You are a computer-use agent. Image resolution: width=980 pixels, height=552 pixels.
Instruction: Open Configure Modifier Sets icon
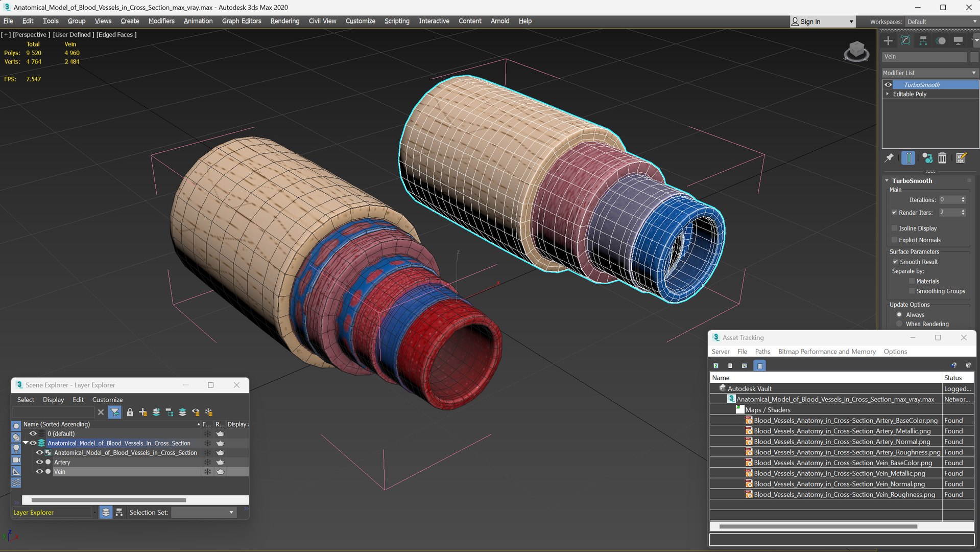click(961, 158)
